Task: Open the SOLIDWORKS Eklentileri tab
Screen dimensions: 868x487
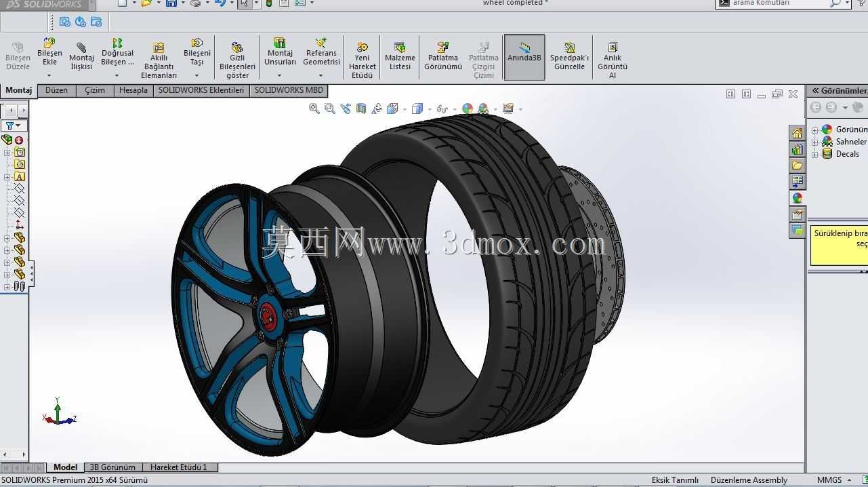Action: pyautogui.click(x=201, y=90)
